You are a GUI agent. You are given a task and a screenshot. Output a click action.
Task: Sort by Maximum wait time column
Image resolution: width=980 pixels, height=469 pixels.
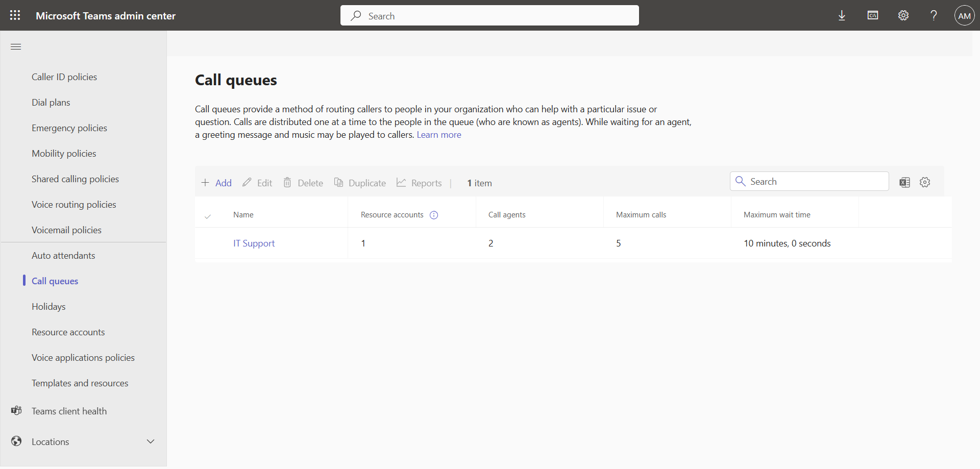[776, 215]
